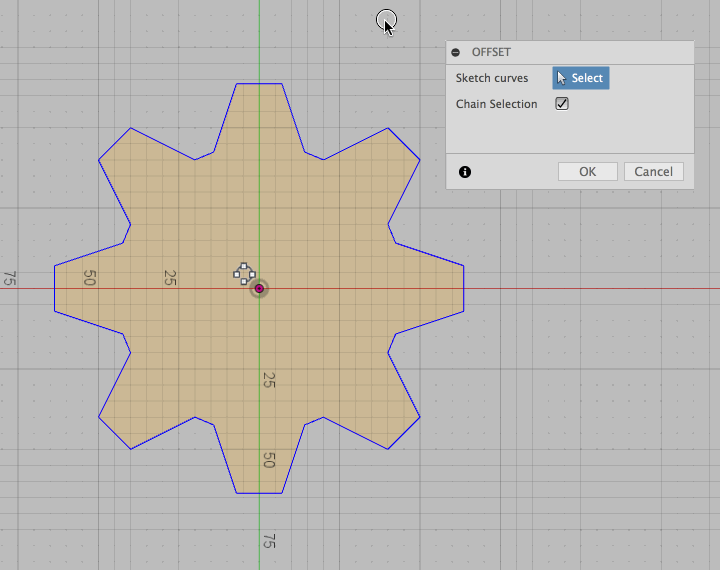Click the Chain Selection label
This screenshot has height=570, width=720.
pyautogui.click(x=496, y=104)
